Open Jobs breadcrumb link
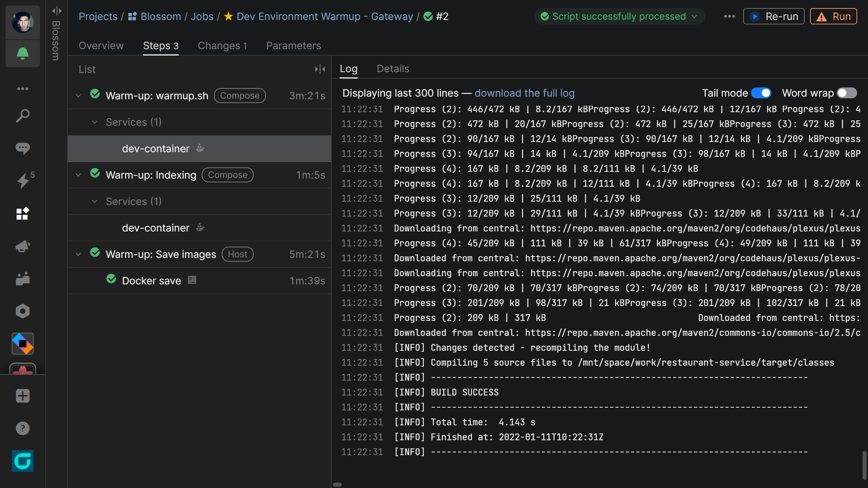Image resolution: width=868 pixels, height=488 pixels. coord(202,16)
